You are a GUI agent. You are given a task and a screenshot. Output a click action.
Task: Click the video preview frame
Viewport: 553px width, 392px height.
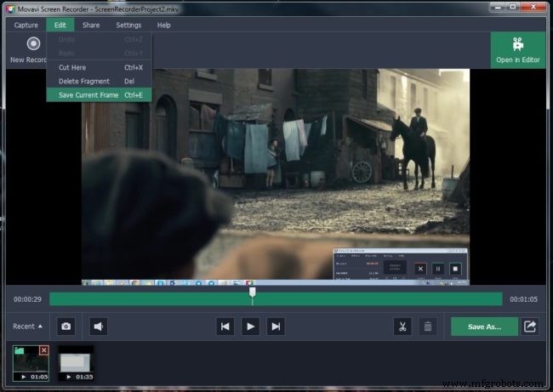(276, 177)
